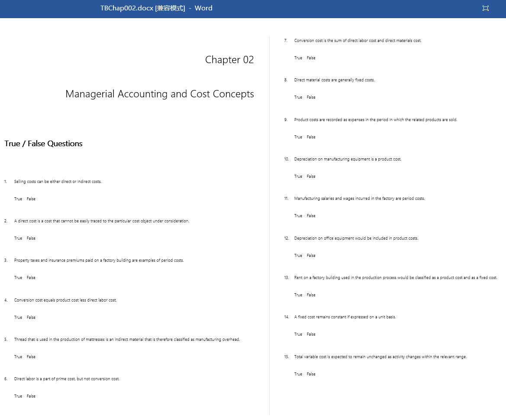Select 'False' under question 14 on fixed cost
Image resolution: width=506 pixels, height=420 pixels.
pyautogui.click(x=311, y=334)
